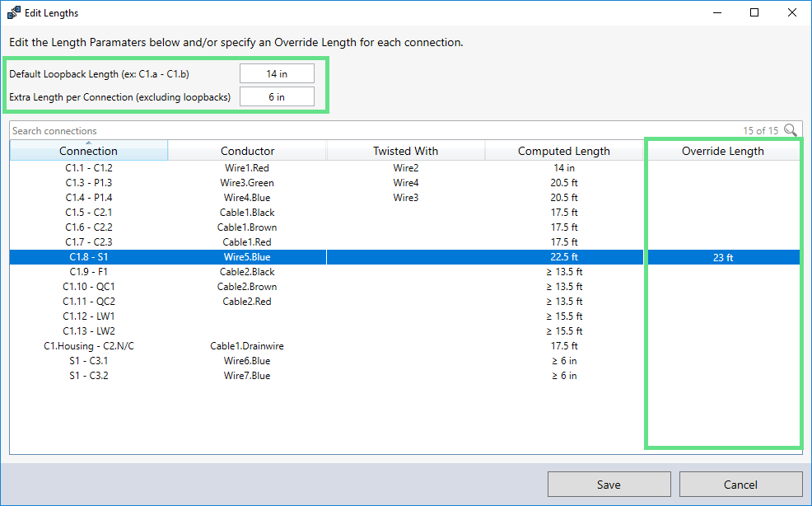This screenshot has width=812, height=506.
Task: Select the Wire7.Blue conductor row
Action: [247, 376]
